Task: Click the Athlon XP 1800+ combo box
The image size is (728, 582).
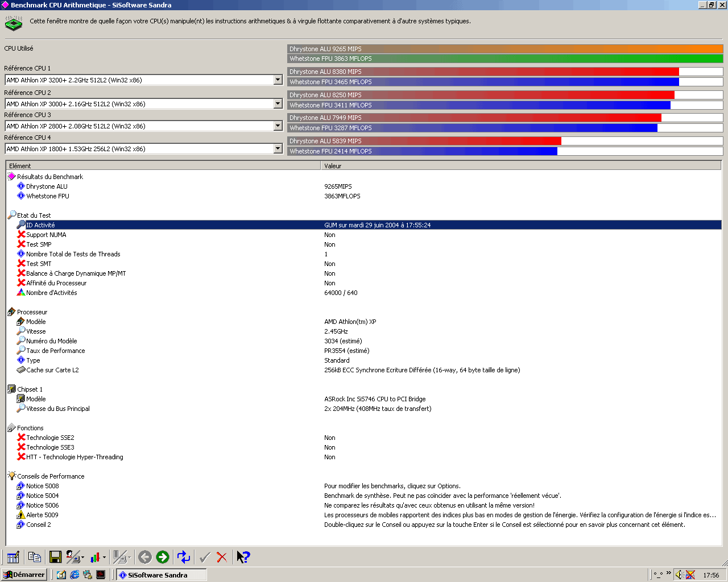Action: (x=144, y=148)
